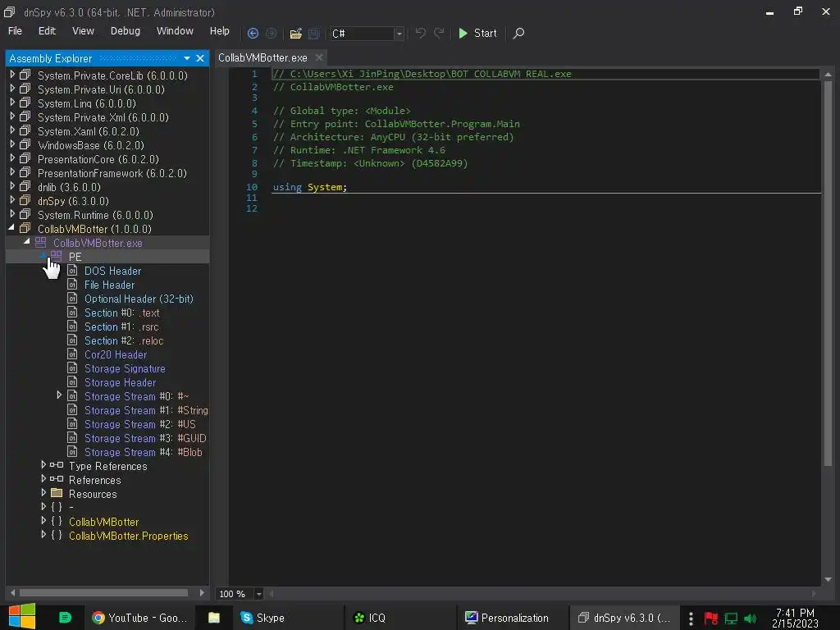Collapse the CollabVMBotter.exe module node
Screen dimensions: 840x630
tap(27, 242)
